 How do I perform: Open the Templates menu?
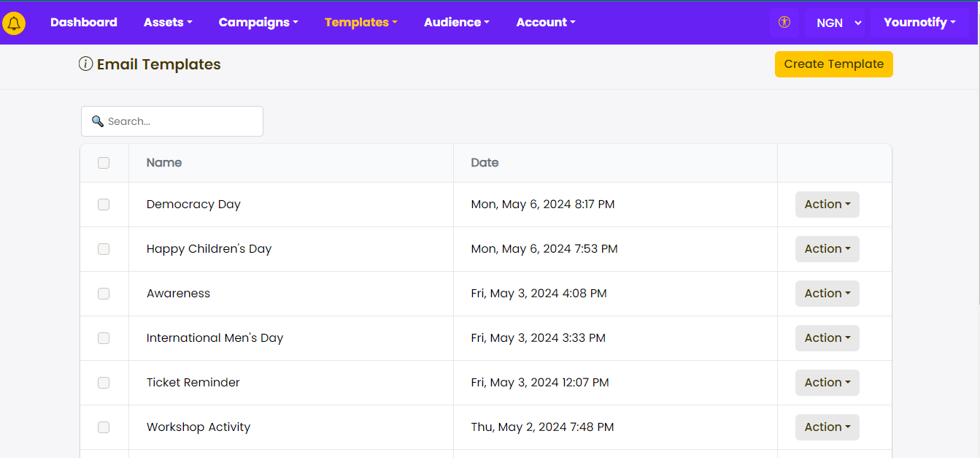tap(361, 23)
